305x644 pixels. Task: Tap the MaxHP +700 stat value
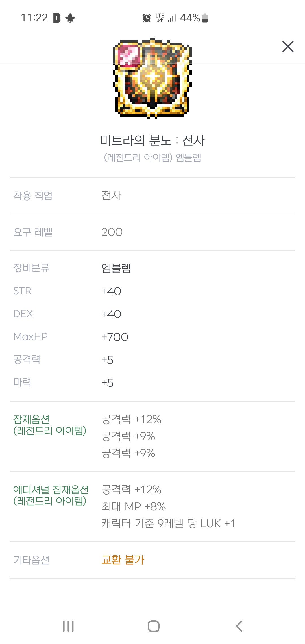click(115, 337)
